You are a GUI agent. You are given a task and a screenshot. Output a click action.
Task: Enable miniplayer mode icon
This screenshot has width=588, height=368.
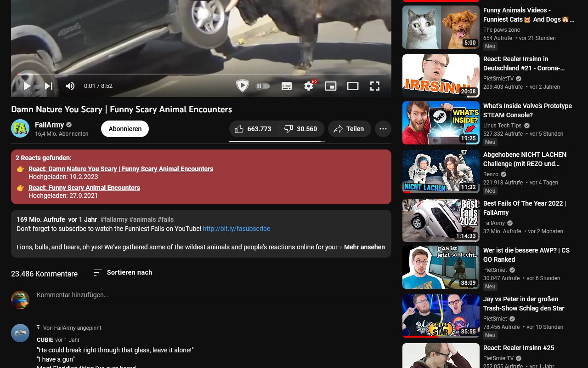click(x=331, y=86)
